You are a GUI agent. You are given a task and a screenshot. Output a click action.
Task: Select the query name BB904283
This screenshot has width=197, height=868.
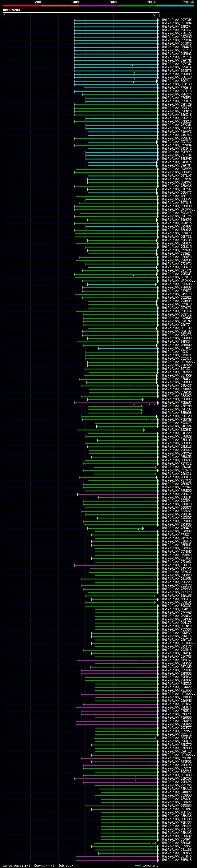coord(11,10)
